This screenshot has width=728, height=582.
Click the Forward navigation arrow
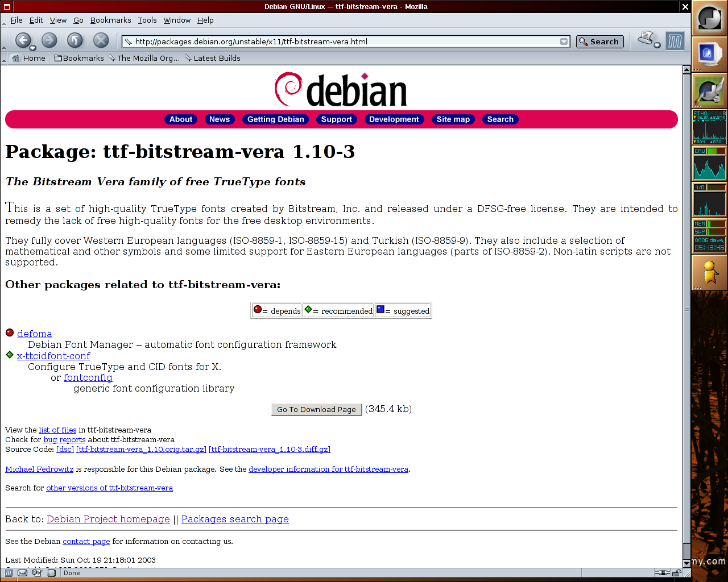(x=49, y=40)
